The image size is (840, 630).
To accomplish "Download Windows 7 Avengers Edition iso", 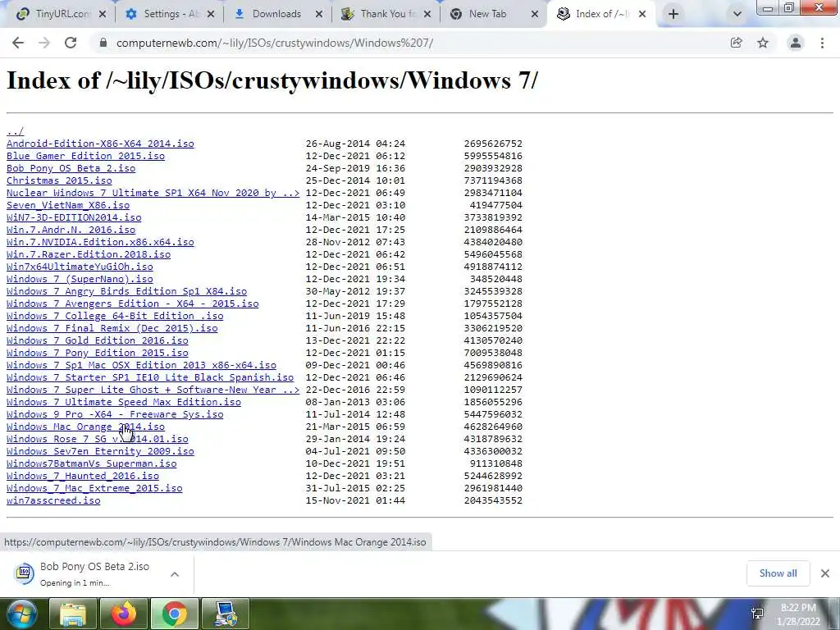I will (x=132, y=304).
